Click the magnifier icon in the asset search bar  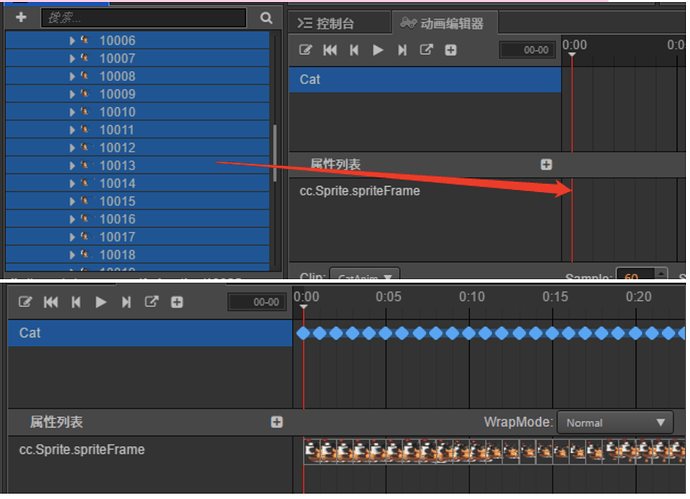[x=266, y=18]
